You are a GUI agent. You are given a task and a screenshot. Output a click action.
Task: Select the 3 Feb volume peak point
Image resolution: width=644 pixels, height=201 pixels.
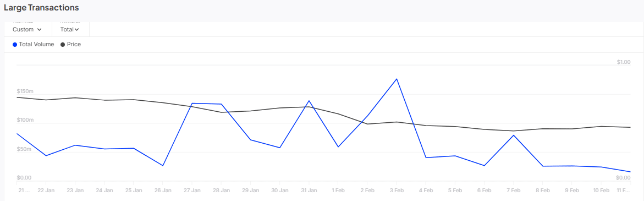(x=397, y=79)
